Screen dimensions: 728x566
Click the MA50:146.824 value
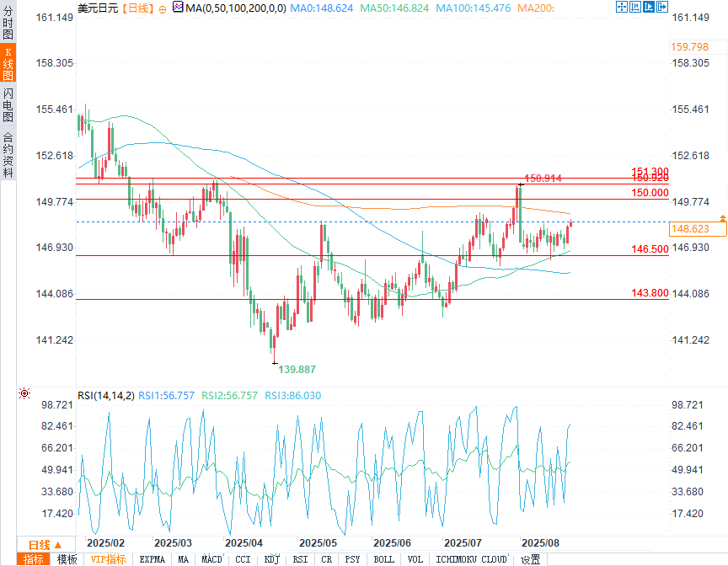click(x=394, y=8)
